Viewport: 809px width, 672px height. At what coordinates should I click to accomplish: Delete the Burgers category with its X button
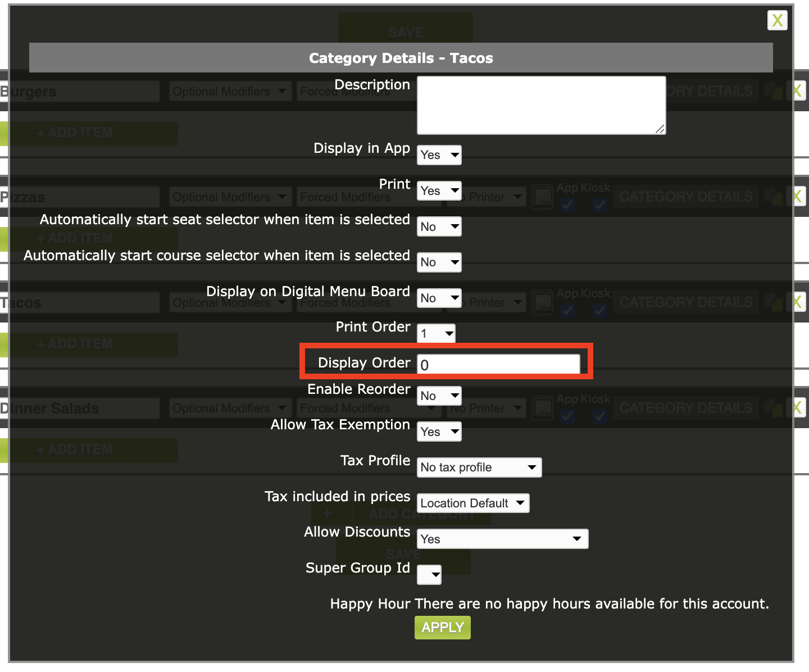(x=797, y=91)
